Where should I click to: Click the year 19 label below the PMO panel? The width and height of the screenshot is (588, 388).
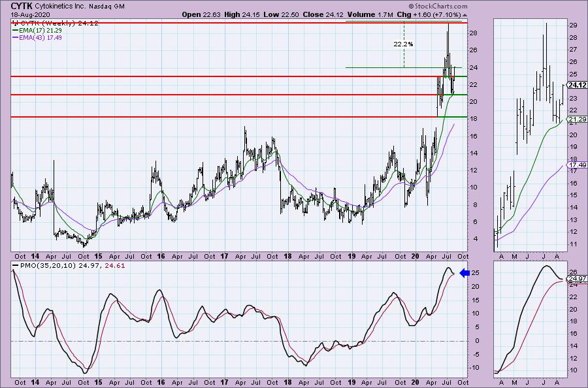pyautogui.click(x=351, y=382)
